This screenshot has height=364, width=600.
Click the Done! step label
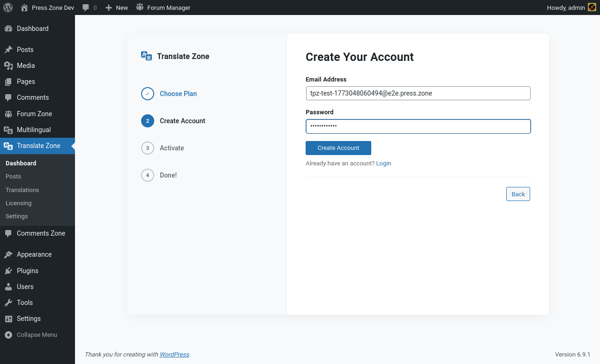click(x=168, y=175)
